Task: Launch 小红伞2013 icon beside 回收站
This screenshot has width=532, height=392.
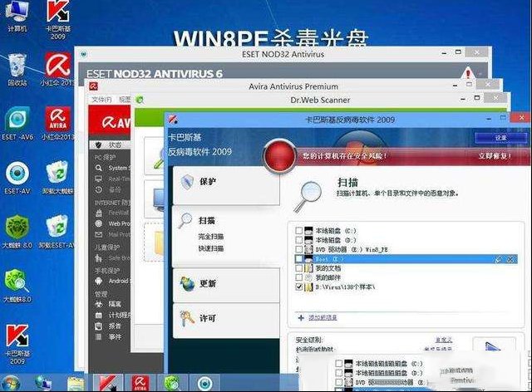Action: coord(58,69)
